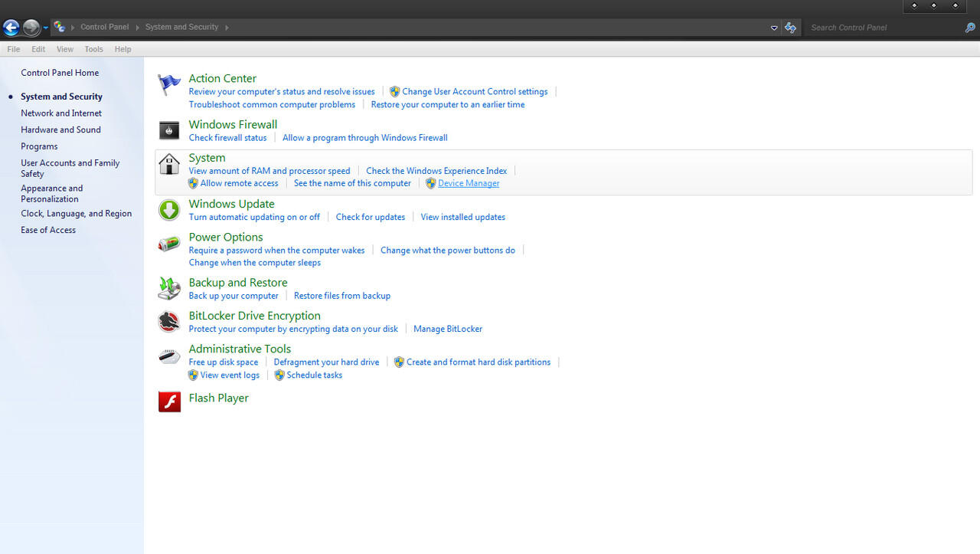Open Clock, Language, and Region
Image resolution: width=980 pixels, height=554 pixels.
pos(77,214)
